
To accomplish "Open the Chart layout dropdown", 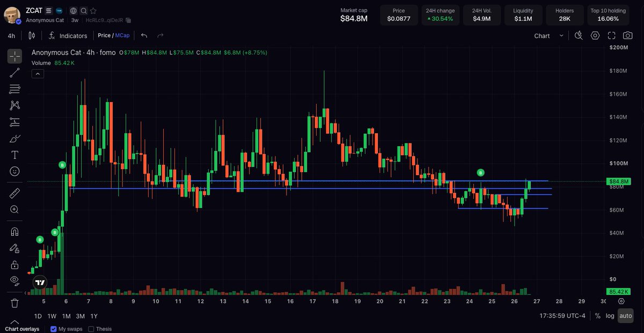I will click(x=549, y=36).
